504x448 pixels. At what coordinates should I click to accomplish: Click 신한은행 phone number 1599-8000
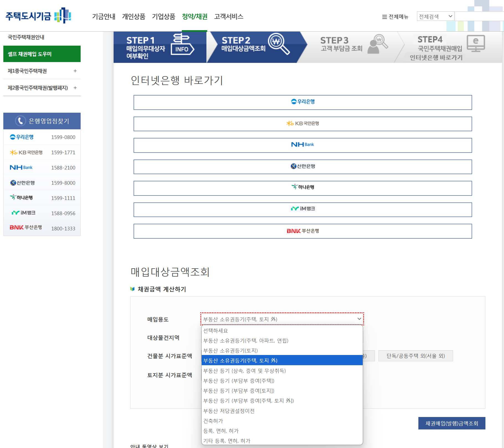(63, 183)
